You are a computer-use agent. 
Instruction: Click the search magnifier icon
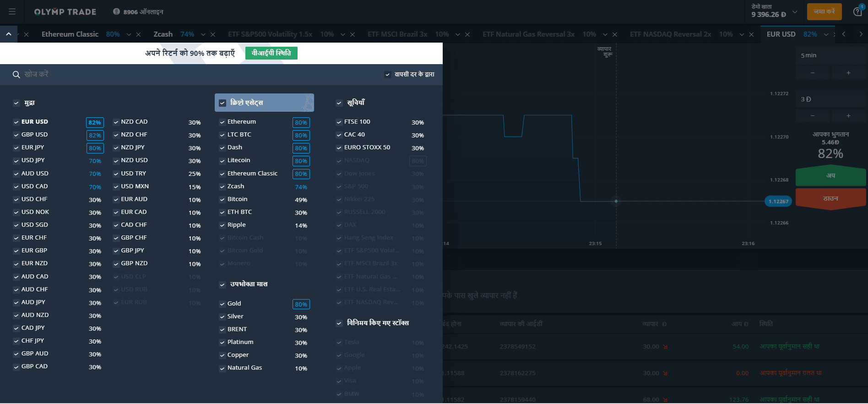[16, 75]
